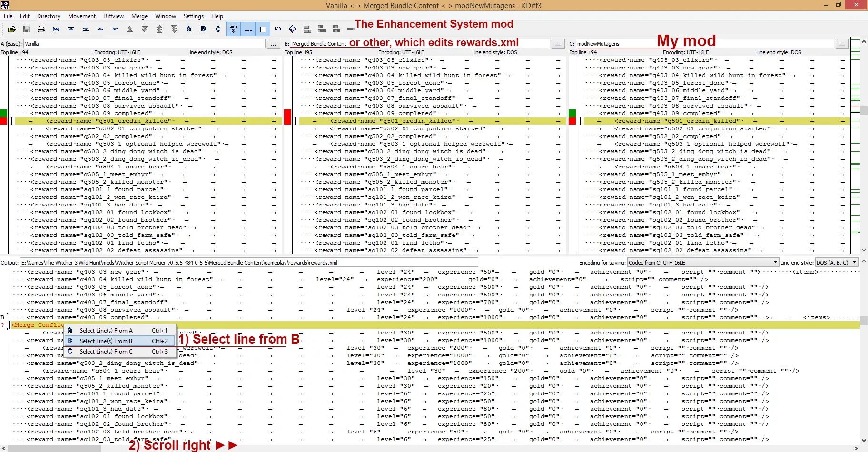Toggle show space and tab characters
The height and width of the screenshot is (452, 868).
click(x=248, y=29)
